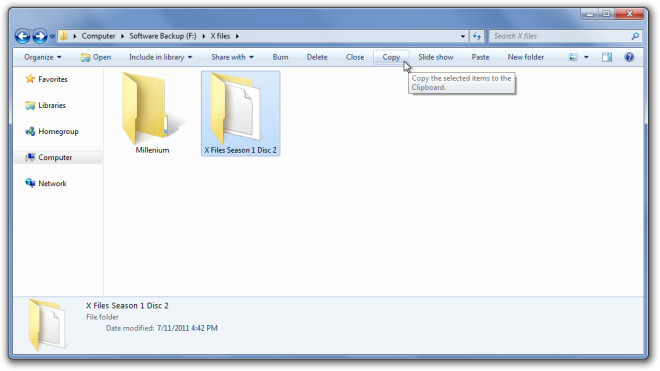Click the Libraries icon in the sidebar
The width and height of the screenshot is (660, 371).
pyautogui.click(x=30, y=105)
